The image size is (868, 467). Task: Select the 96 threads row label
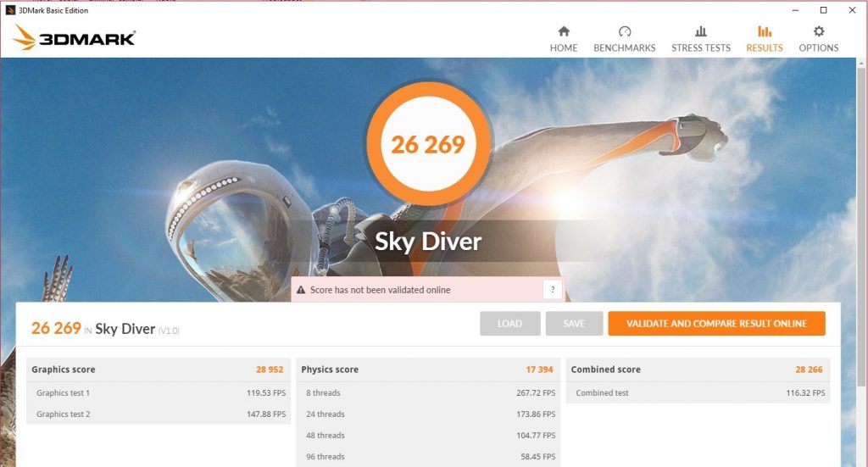pos(325,457)
